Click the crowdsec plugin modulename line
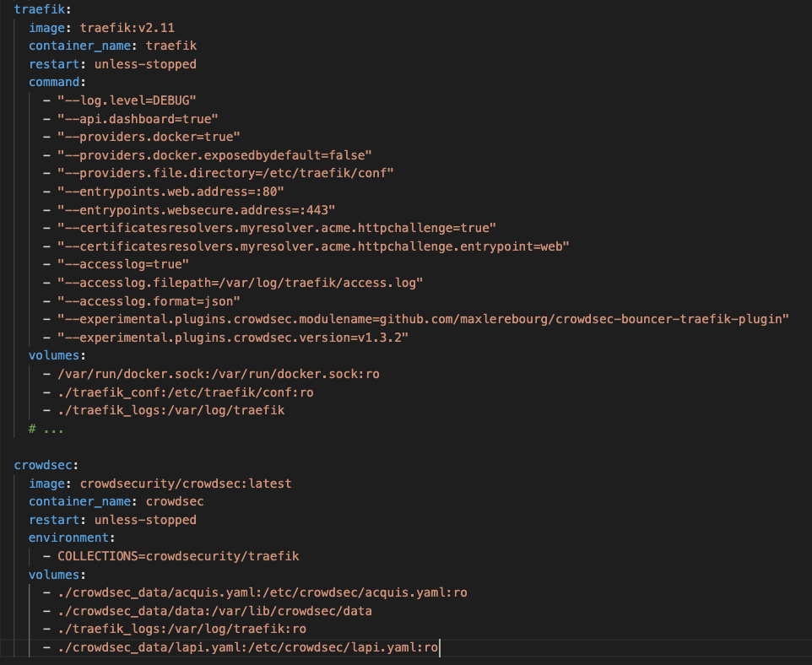This screenshot has width=812, height=665. (x=416, y=319)
